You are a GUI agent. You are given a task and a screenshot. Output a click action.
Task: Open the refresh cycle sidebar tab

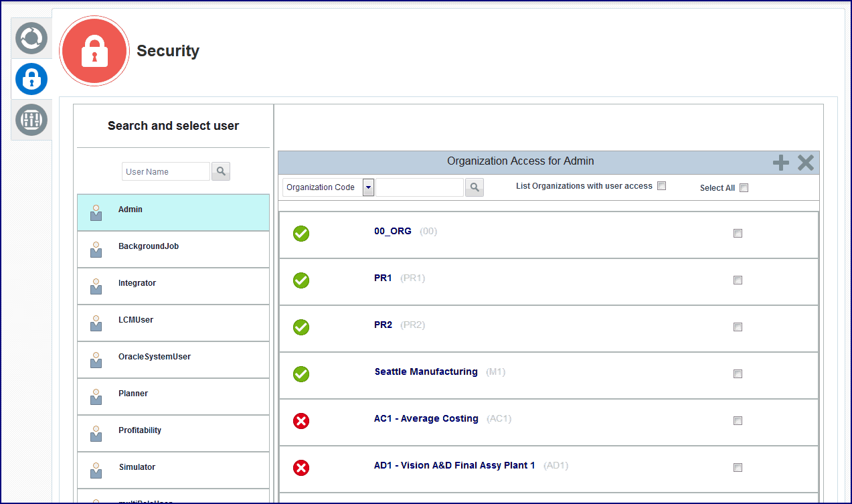point(31,38)
